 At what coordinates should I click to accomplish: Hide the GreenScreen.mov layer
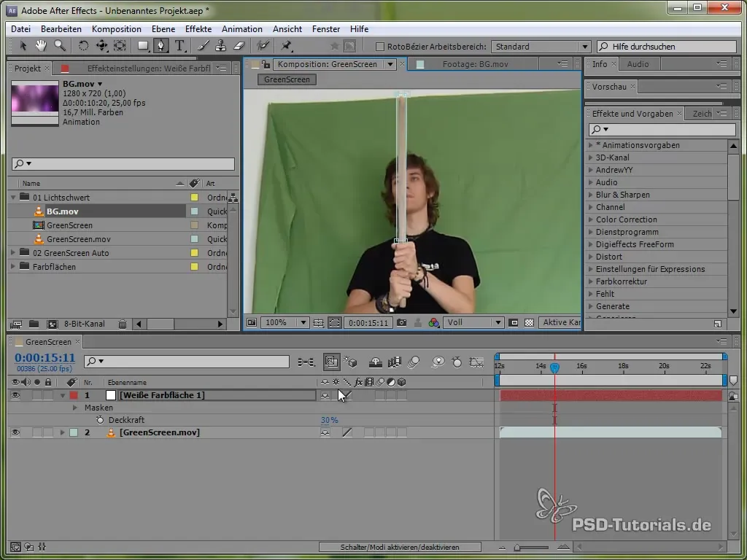[x=15, y=432]
